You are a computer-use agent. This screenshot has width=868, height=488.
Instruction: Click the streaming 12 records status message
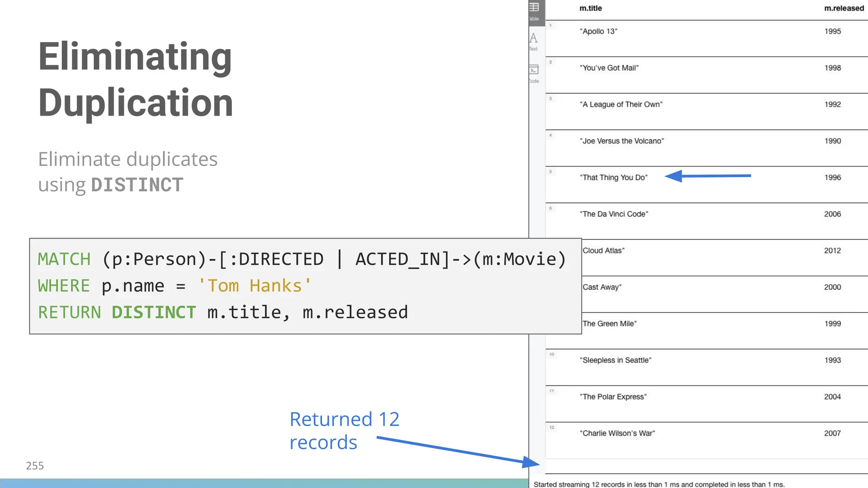point(659,484)
